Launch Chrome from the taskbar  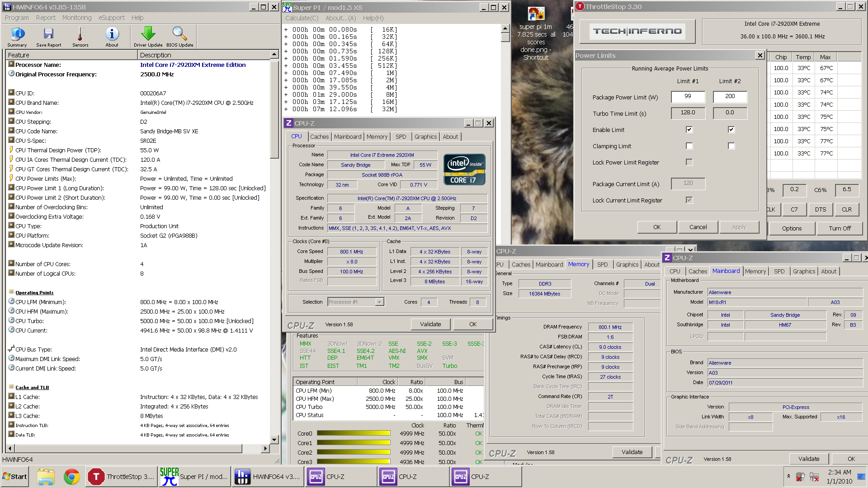(71, 477)
